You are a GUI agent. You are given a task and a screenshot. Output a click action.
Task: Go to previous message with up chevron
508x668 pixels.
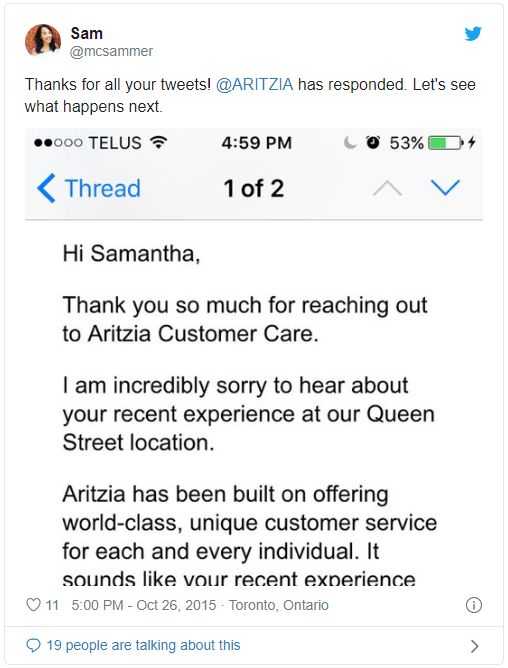(x=387, y=187)
